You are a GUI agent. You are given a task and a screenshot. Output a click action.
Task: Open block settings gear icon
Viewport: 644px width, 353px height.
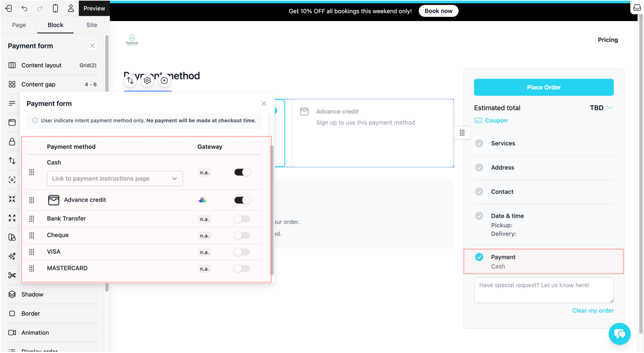coord(147,81)
